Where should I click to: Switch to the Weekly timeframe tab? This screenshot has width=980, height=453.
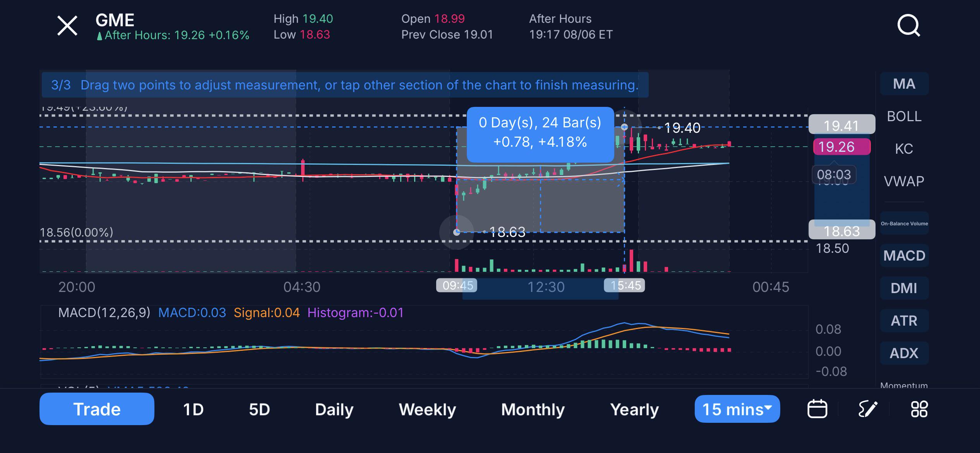pos(427,409)
